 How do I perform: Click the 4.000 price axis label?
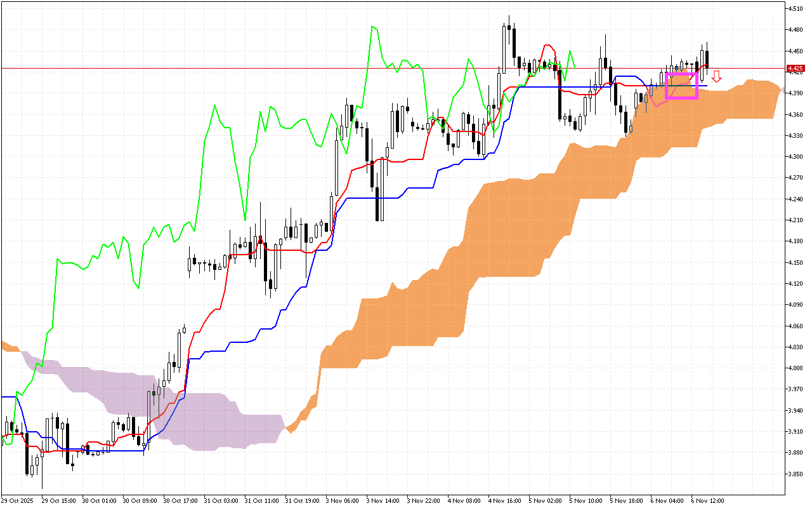coord(796,368)
